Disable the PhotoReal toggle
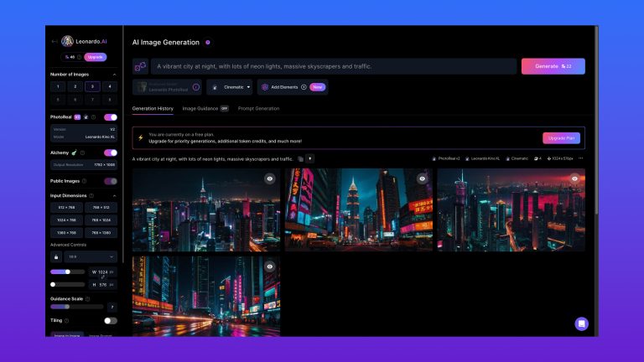 [111, 117]
